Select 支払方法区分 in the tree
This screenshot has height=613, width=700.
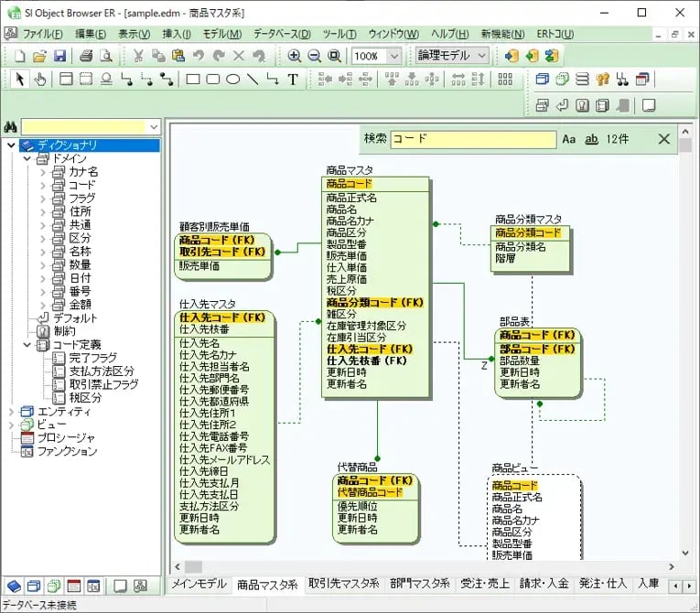102,371
